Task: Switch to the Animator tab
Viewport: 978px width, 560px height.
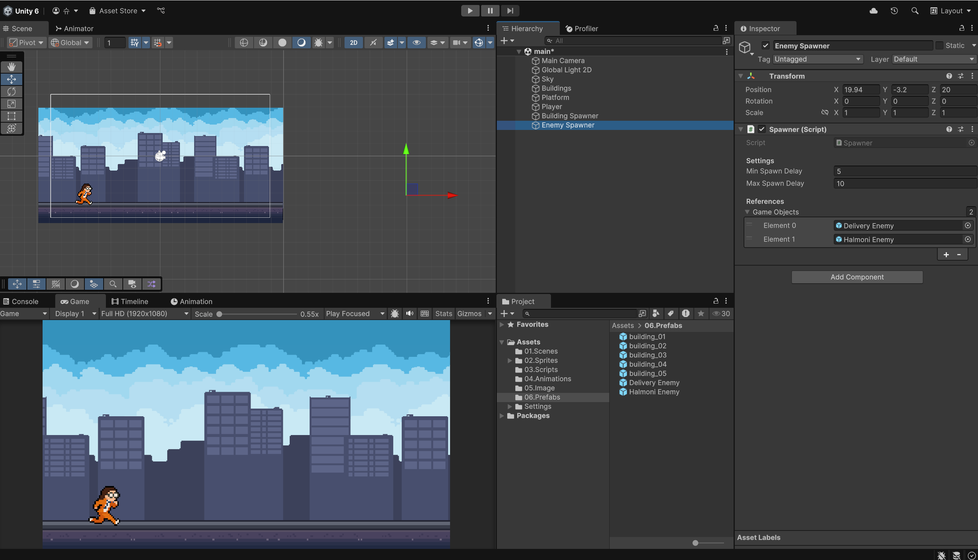Action: pyautogui.click(x=74, y=28)
